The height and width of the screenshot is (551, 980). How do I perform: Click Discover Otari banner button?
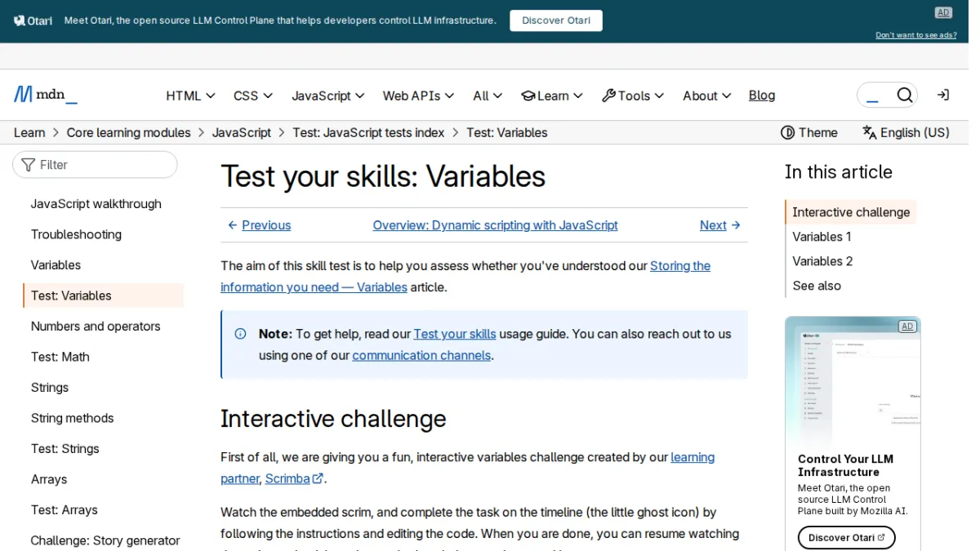(556, 20)
